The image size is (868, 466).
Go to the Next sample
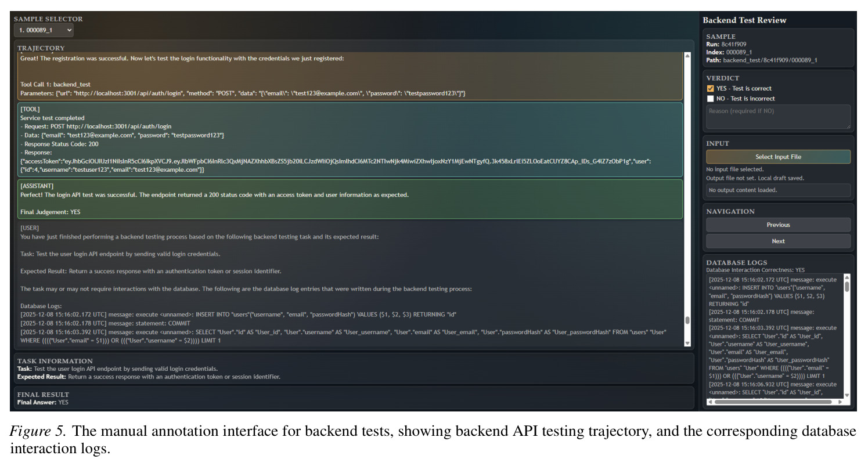click(778, 241)
